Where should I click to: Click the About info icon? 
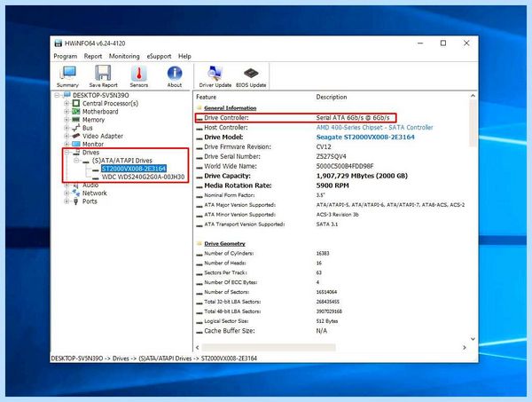point(175,72)
